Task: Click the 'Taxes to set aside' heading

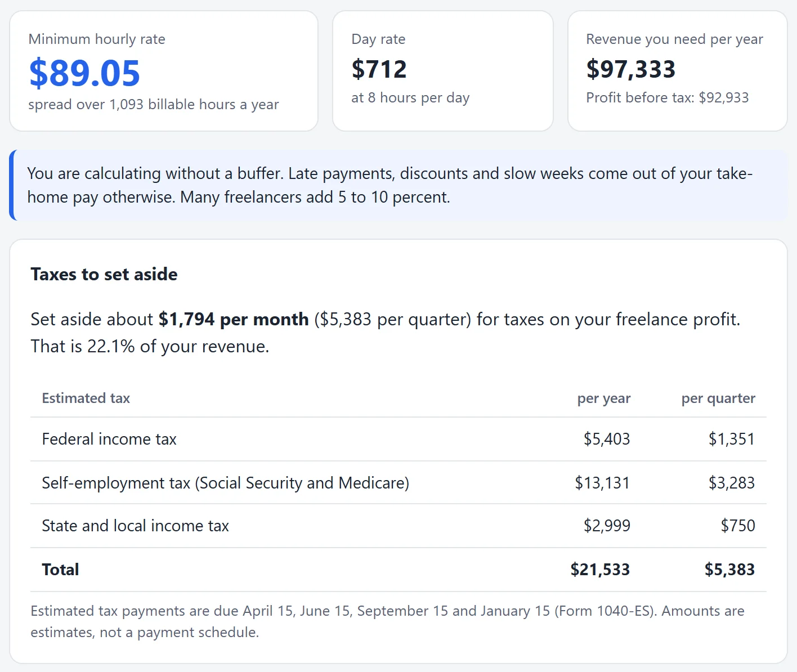Action: click(x=104, y=274)
